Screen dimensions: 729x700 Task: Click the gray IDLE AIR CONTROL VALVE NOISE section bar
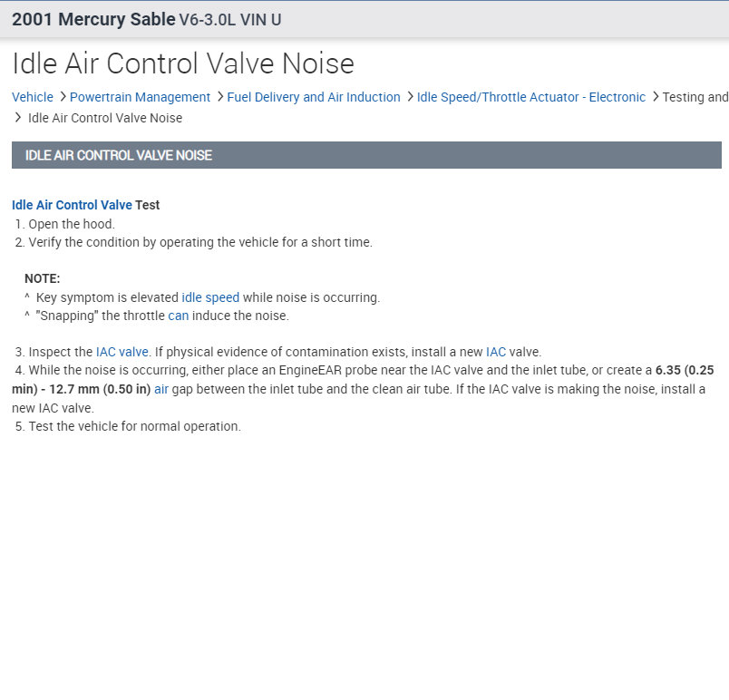366,155
